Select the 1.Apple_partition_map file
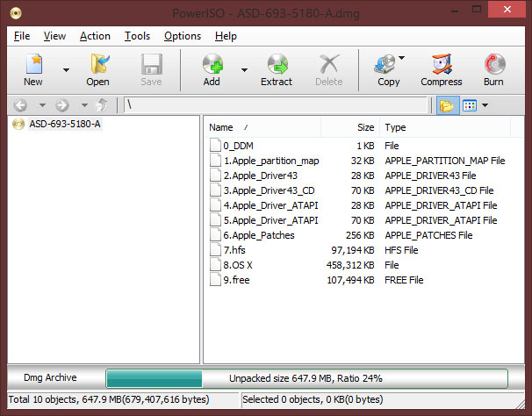Screen dimensions: 532x416 (271, 161)
